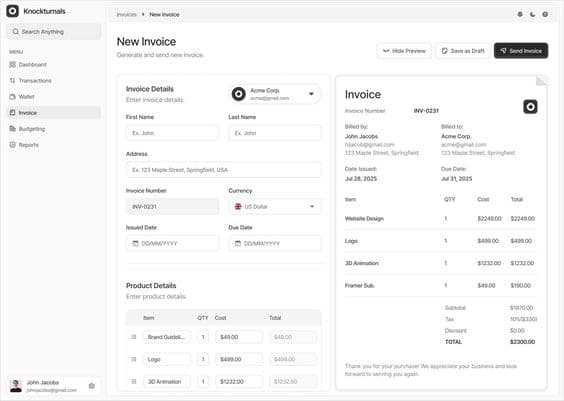
Task: Click the Last Name input field
Action: click(275, 133)
